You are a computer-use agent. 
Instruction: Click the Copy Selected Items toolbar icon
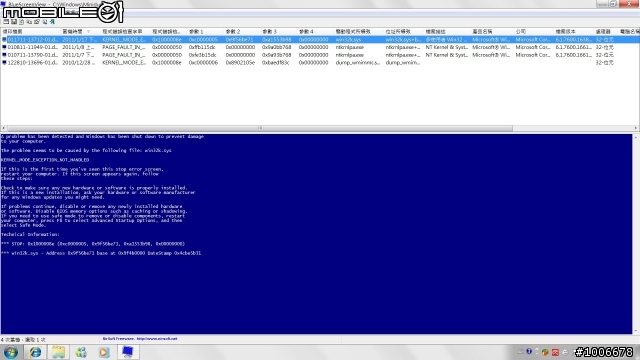click(x=29, y=22)
